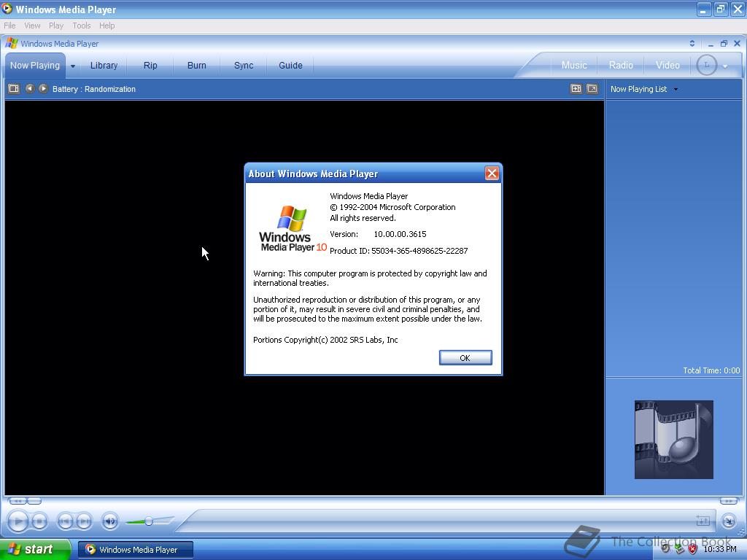The image size is (747, 560).
Task: Click the network connection tray icon
Action: (x=679, y=549)
